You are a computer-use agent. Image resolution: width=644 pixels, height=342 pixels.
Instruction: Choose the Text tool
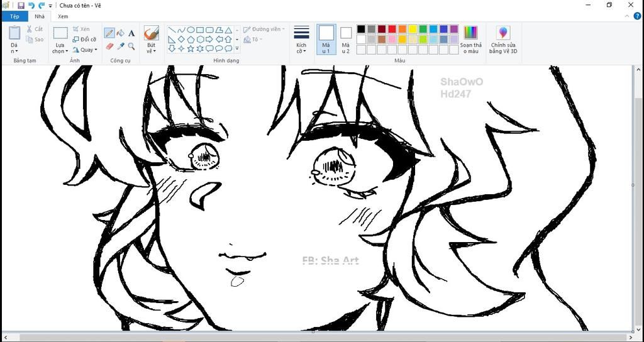click(x=131, y=33)
